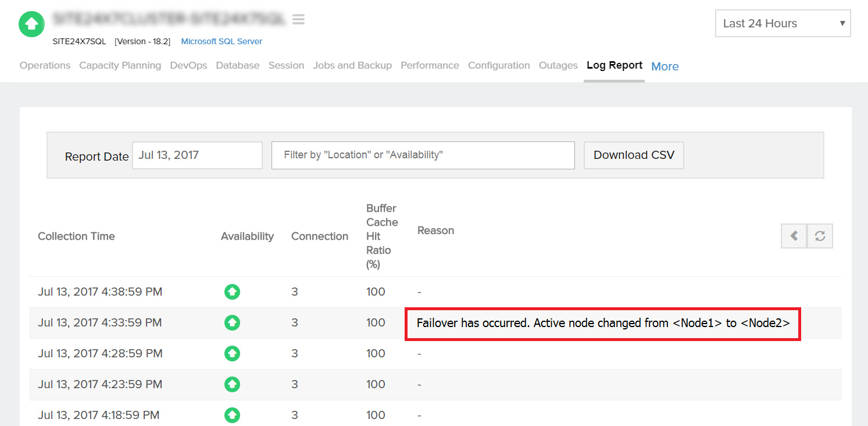Open the hamburger menu beside the cluster name

pos(298,19)
